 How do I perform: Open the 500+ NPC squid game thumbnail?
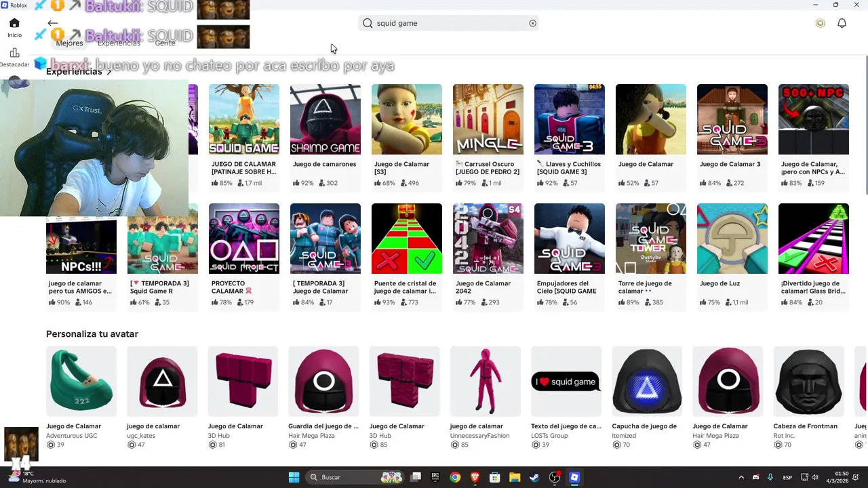pyautogui.click(x=814, y=119)
